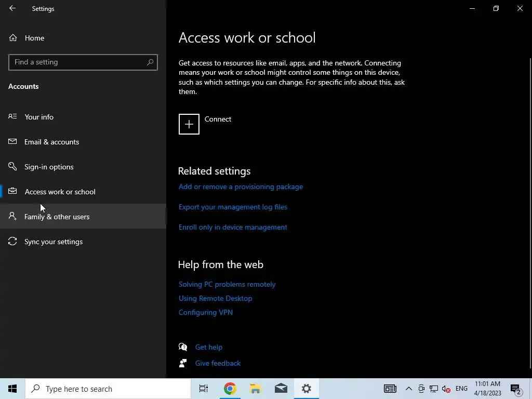Click the Meet Now tray icon

click(421, 389)
